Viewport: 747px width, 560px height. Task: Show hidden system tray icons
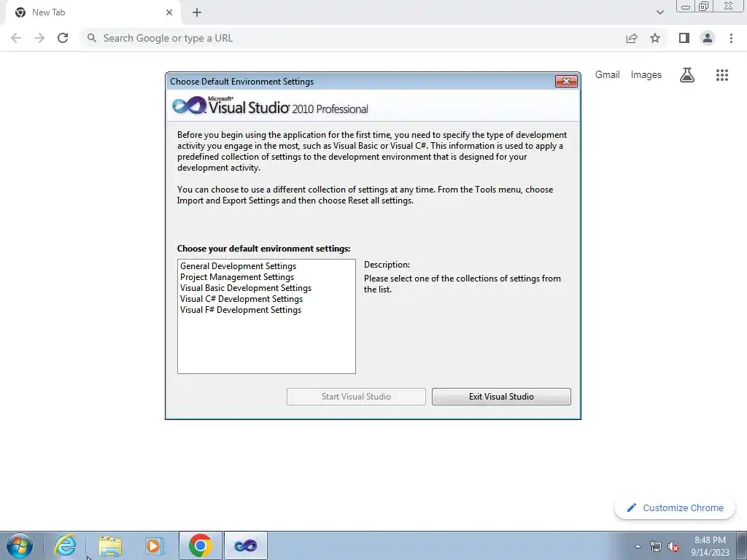638,546
